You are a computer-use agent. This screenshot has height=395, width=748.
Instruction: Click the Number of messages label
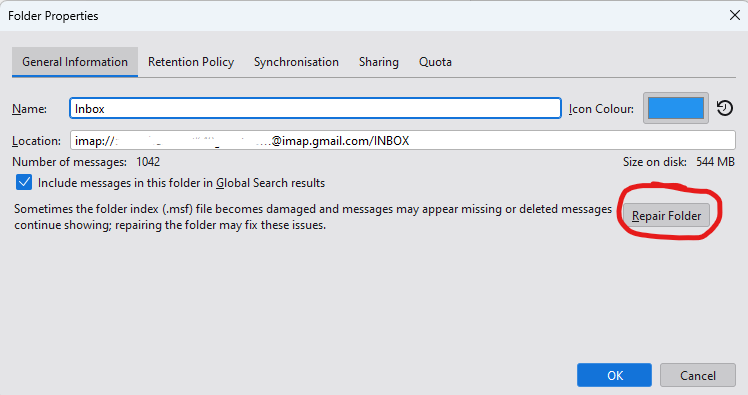(70, 162)
